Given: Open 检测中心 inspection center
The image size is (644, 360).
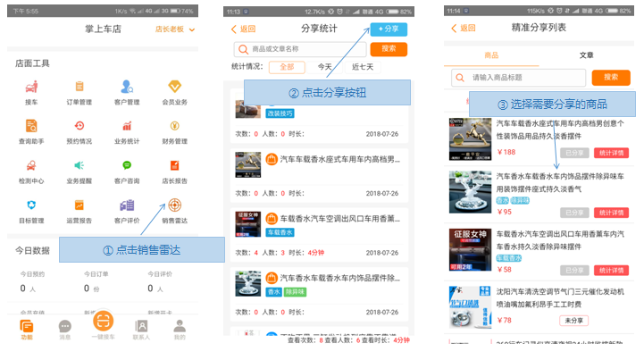Looking at the screenshot, I should (31, 170).
